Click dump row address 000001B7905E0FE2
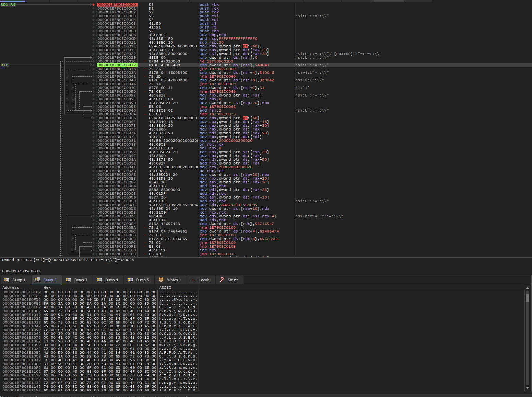The image size is (532, 397). click(21, 303)
